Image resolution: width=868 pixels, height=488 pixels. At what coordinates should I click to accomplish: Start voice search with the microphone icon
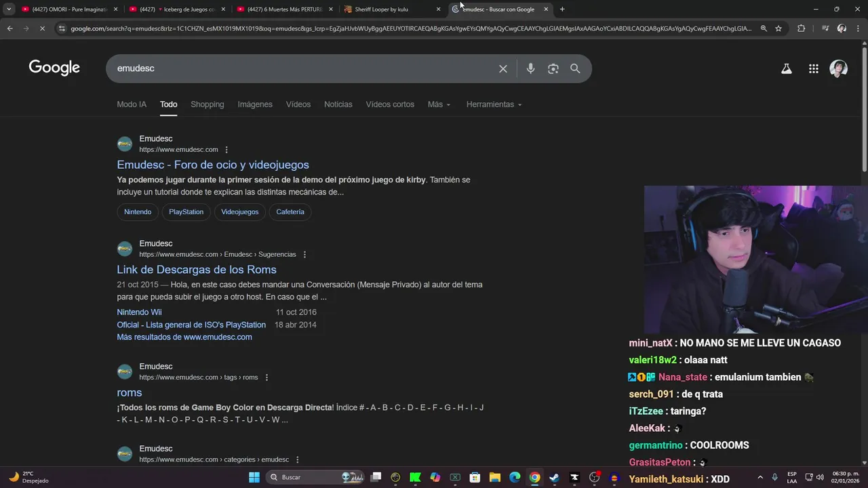click(530, 68)
